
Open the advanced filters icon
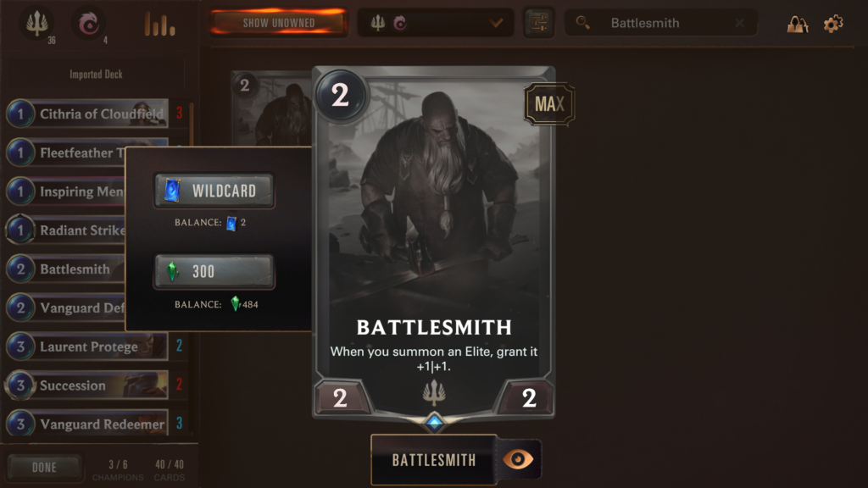click(x=538, y=23)
